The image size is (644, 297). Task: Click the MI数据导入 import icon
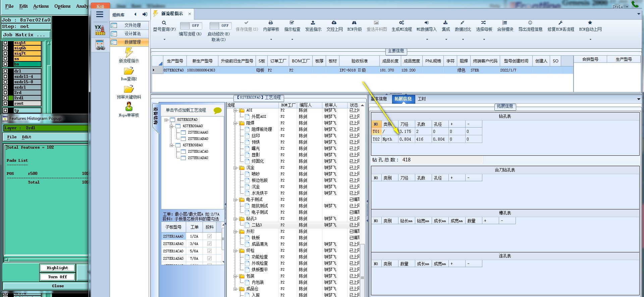tap(426, 23)
